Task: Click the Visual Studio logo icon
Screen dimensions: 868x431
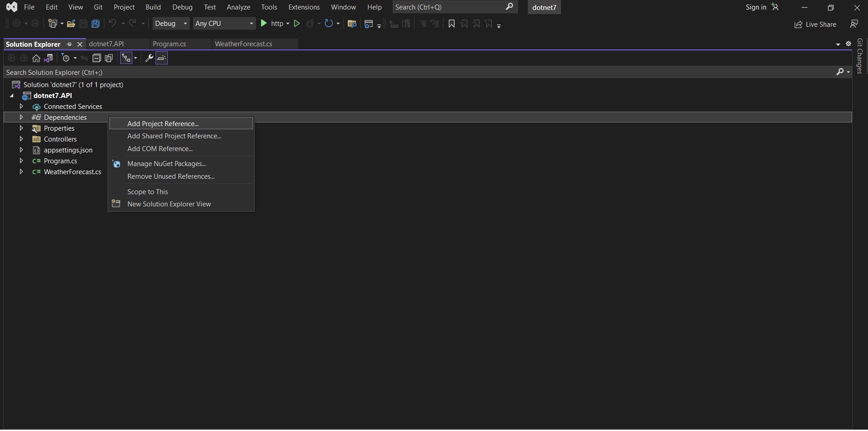Action: 12,7
